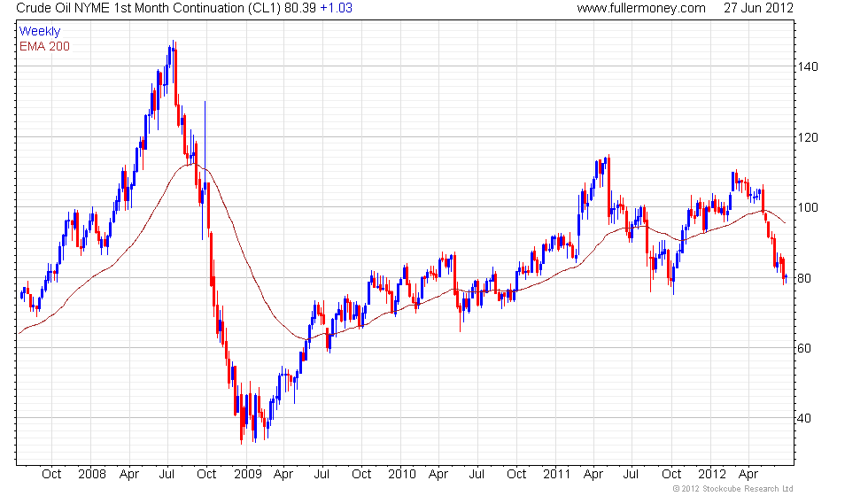Click the +1.03 price change value

(x=336, y=8)
